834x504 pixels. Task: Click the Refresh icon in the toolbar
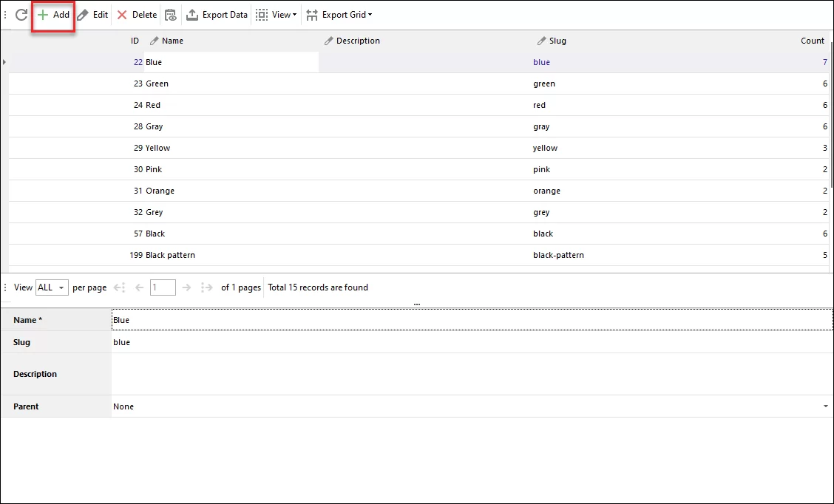coord(21,15)
